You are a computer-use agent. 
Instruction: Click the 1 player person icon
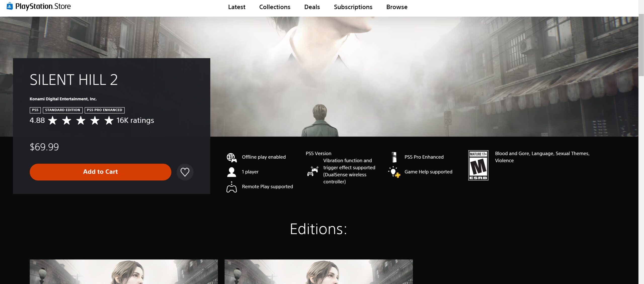click(231, 172)
